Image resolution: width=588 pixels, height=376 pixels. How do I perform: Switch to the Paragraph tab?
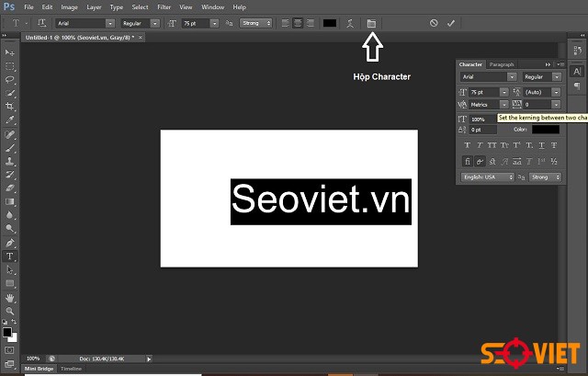502,64
